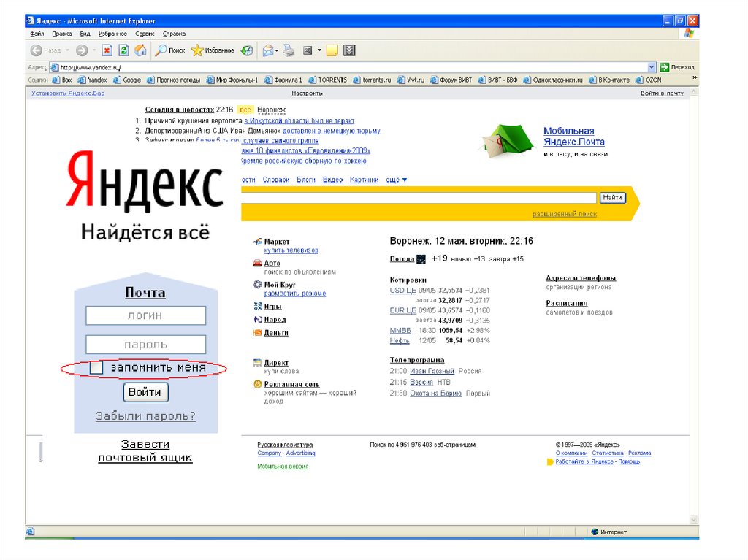Click the scrollbar up arrow
Screen dimensions: 748x560
pyautogui.click(x=694, y=91)
